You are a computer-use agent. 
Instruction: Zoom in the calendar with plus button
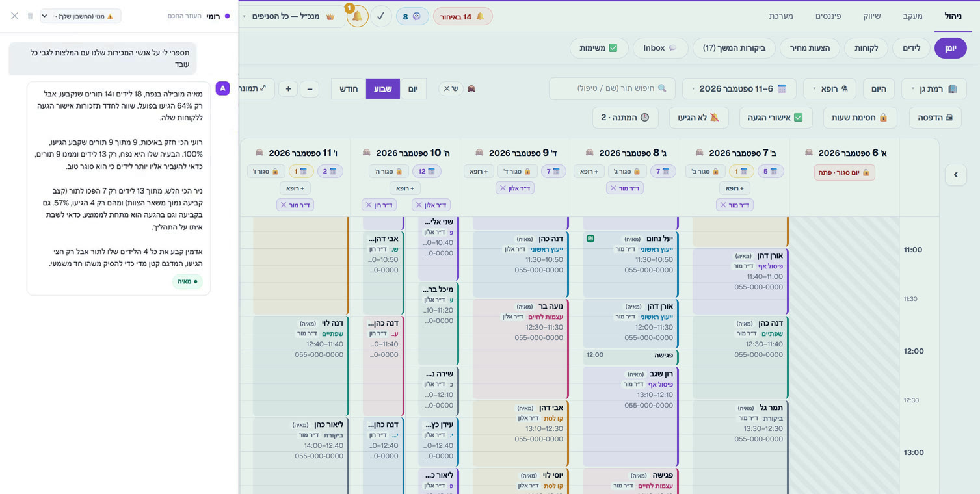click(x=288, y=89)
